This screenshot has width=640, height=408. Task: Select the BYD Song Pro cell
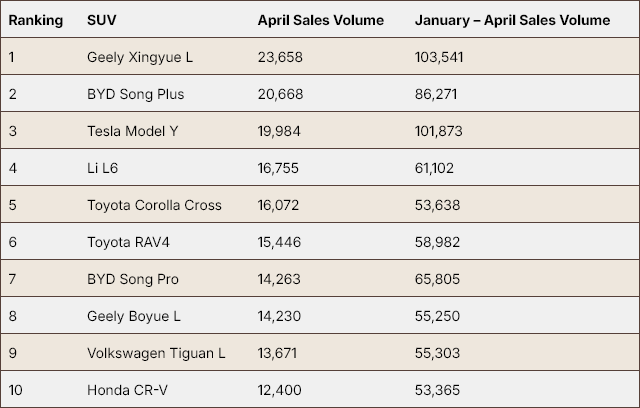tap(133, 279)
